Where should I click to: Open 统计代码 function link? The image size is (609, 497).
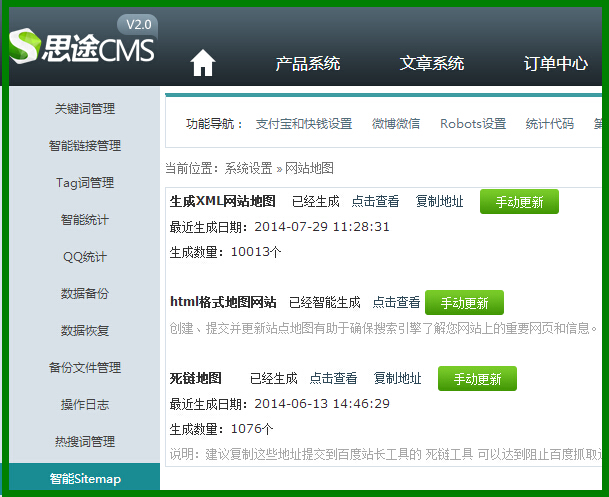point(550,124)
